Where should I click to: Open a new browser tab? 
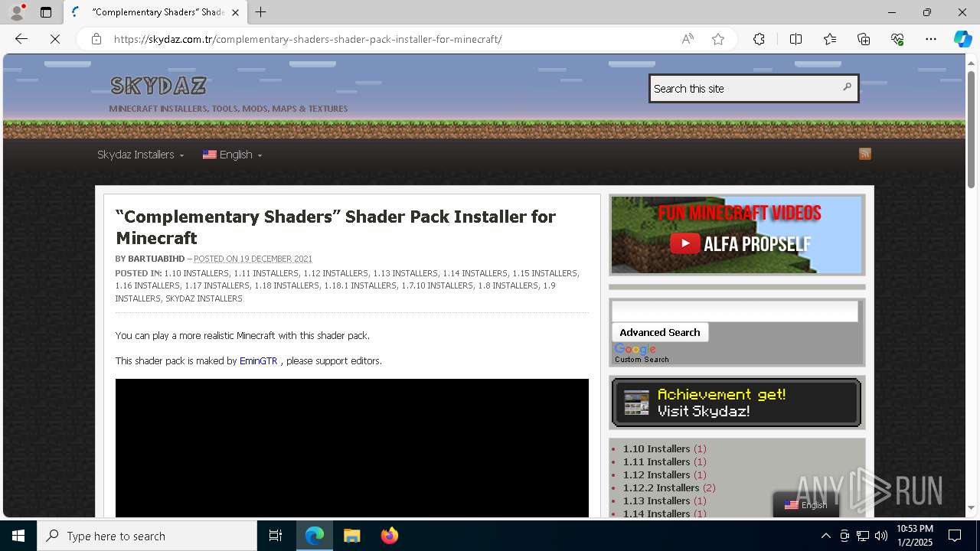click(261, 12)
